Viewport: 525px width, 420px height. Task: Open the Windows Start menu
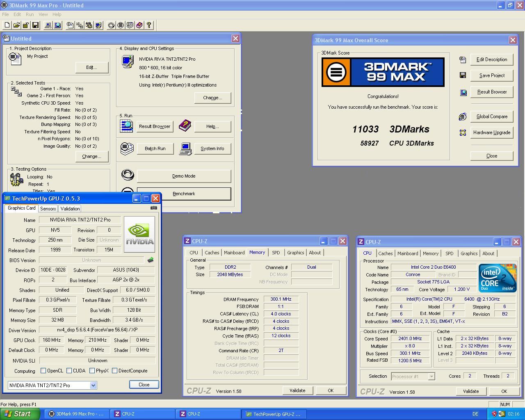click(20, 414)
